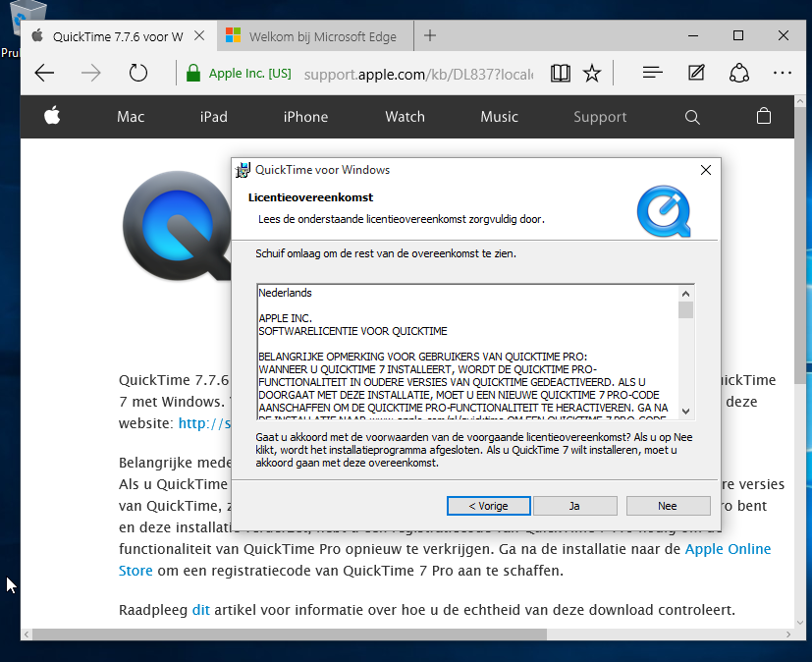Click the QuickTime logo in installer header
This screenshot has height=662, width=812.
664,211
